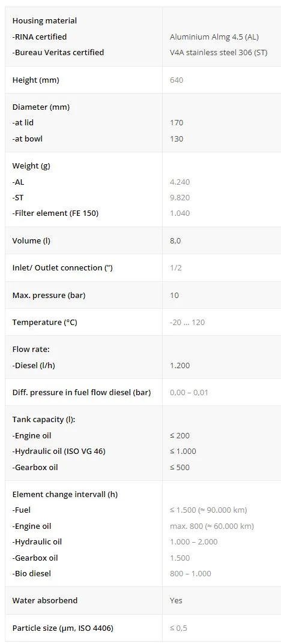This screenshot has height=644, width=281.
Task: Select the Bio diesel interval value 800 – 1.000
Action: click(x=190, y=573)
